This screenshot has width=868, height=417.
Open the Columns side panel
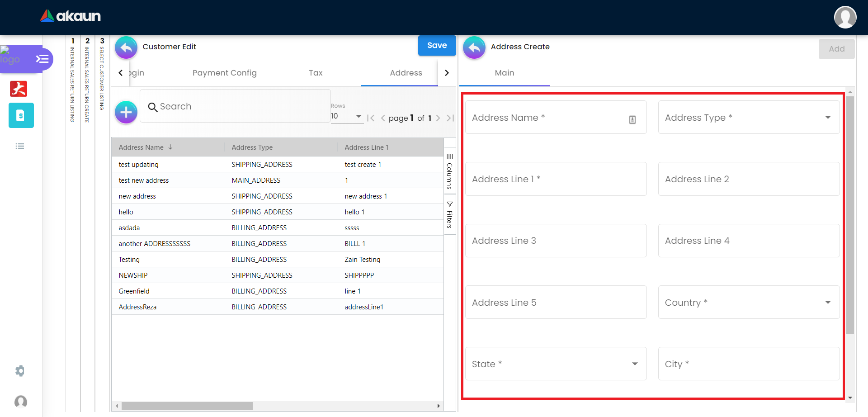click(x=449, y=171)
